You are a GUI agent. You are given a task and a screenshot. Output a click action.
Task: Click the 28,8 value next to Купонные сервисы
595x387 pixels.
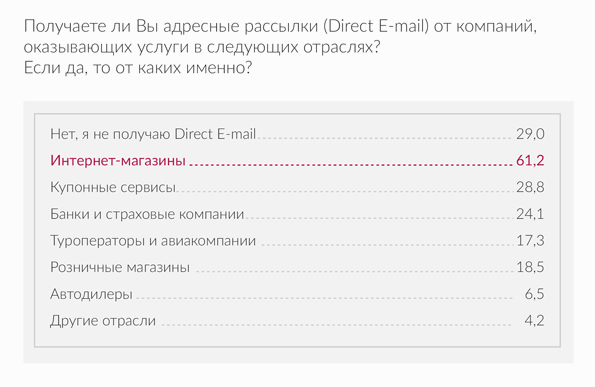point(530,187)
